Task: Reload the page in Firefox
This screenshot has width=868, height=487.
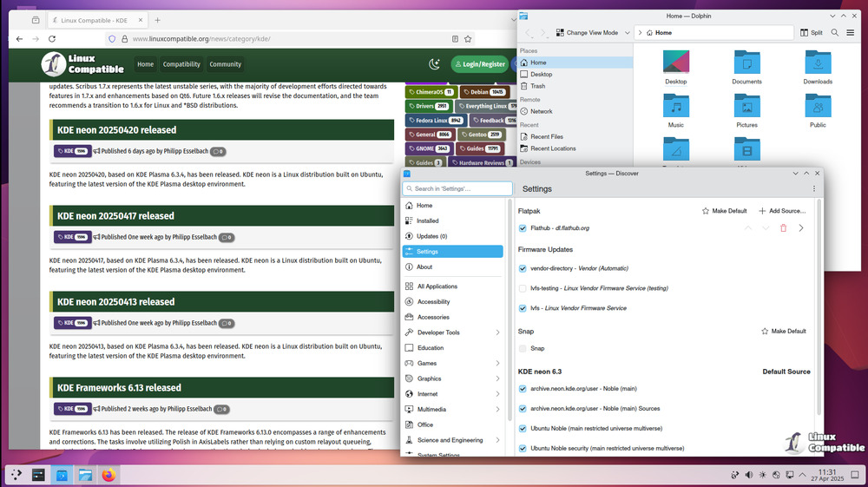Action: point(52,39)
